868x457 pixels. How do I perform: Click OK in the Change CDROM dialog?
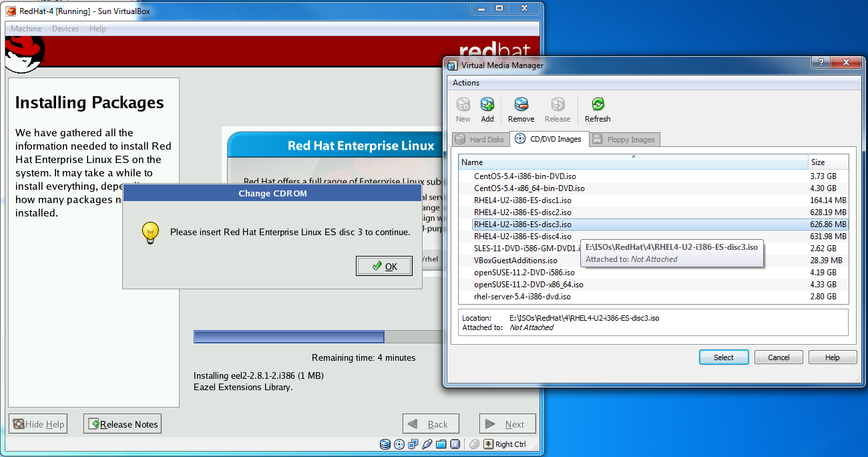point(384,266)
